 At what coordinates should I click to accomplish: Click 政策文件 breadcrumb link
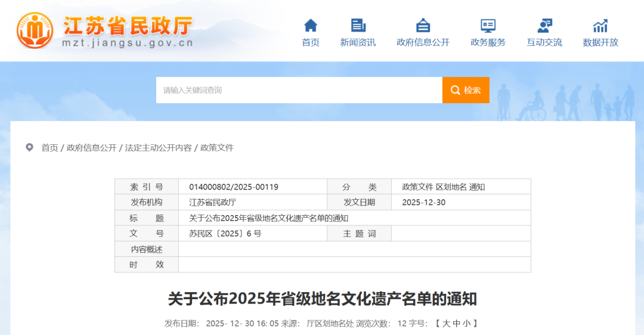pos(216,148)
